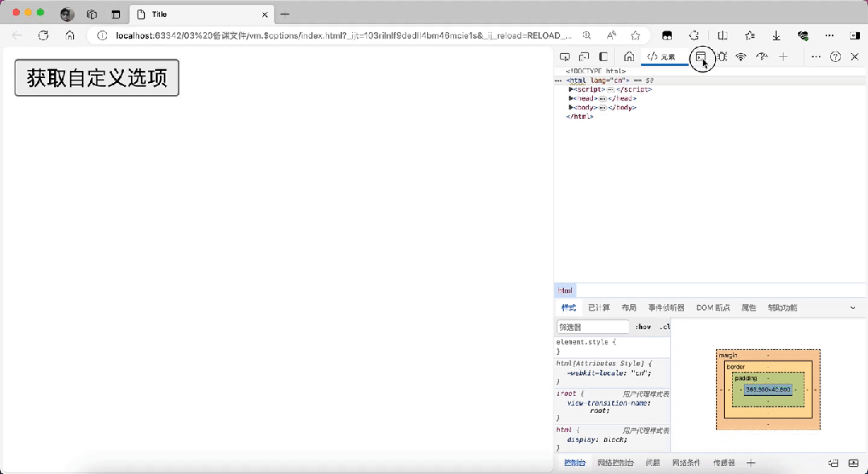Add this page to favorites with the star icon
This screenshot has height=474, width=868.
click(636, 35)
